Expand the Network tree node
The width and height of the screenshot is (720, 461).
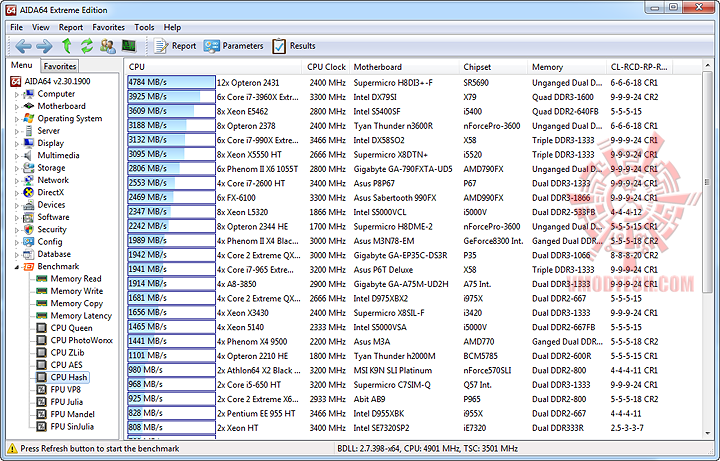[17, 181]
